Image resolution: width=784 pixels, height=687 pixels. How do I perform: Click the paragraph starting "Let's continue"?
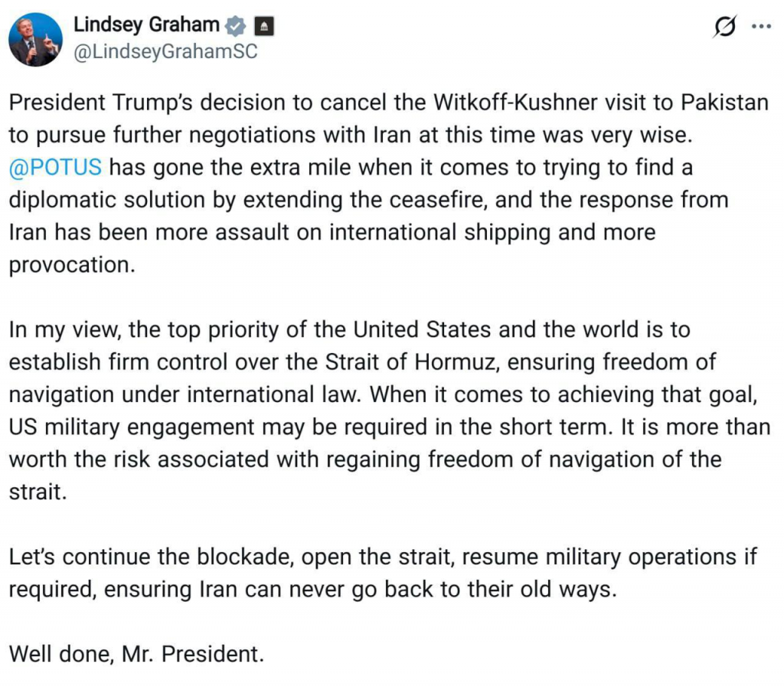[x=383, y=573]
